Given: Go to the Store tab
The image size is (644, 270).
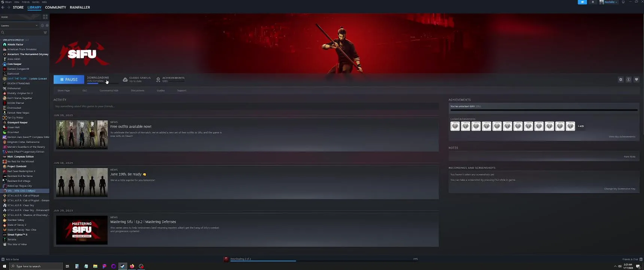Looking at the screenshot, I should coord(18,7).
